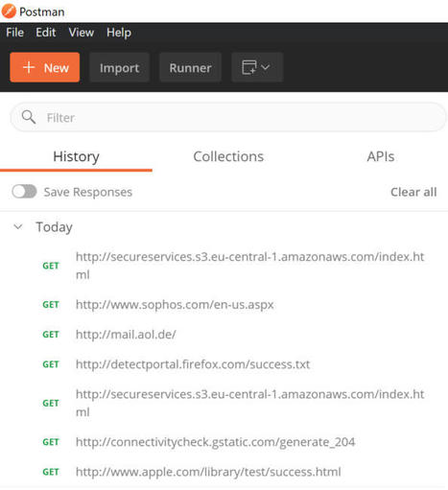The height and width of the screenshot is (490, 448).
Task: Click GET label of the apple.com request
Action: pos(51,472)
